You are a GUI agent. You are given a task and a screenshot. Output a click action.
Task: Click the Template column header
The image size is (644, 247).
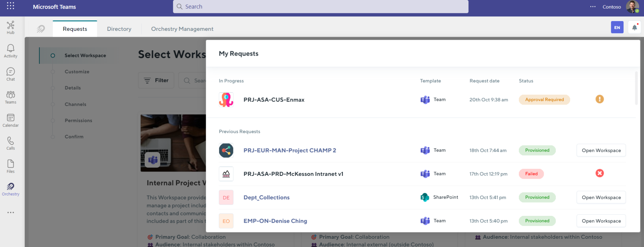click(x=430, y=81)
